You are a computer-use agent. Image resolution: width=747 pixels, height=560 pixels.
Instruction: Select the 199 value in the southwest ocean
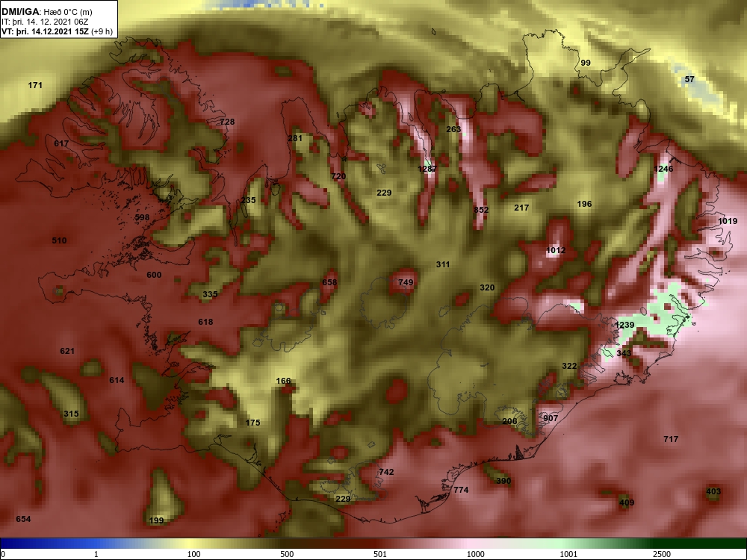pos(156,520)
